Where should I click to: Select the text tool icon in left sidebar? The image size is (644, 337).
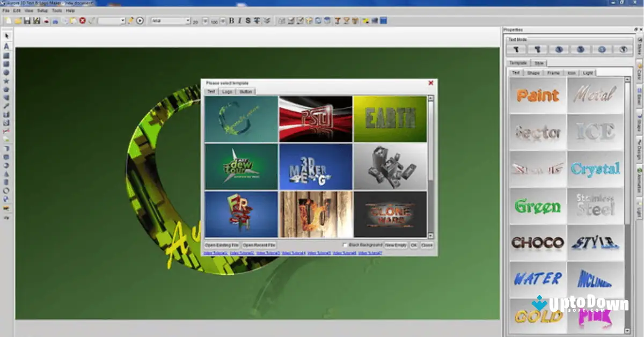6,46
